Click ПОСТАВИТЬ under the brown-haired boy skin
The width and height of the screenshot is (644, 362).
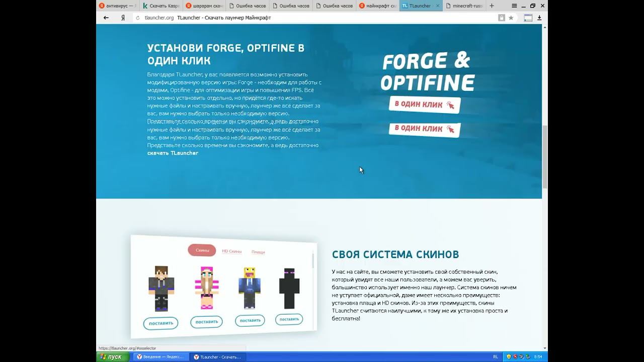[x=160, y=323]
